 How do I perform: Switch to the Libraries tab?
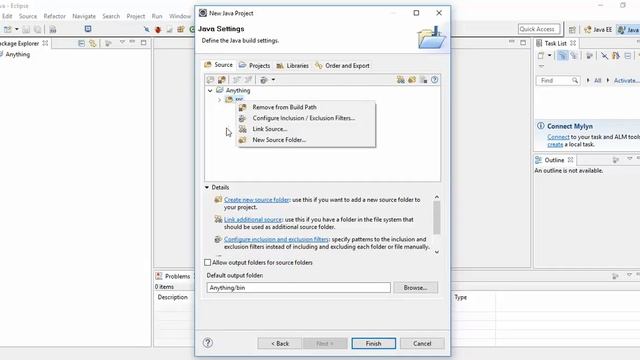point(292,65)
